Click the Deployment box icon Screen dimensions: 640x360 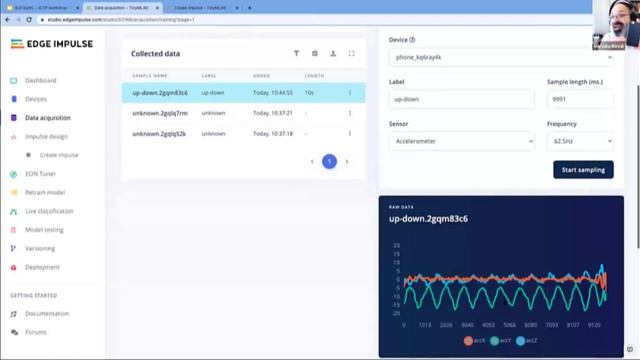[13, 268]
